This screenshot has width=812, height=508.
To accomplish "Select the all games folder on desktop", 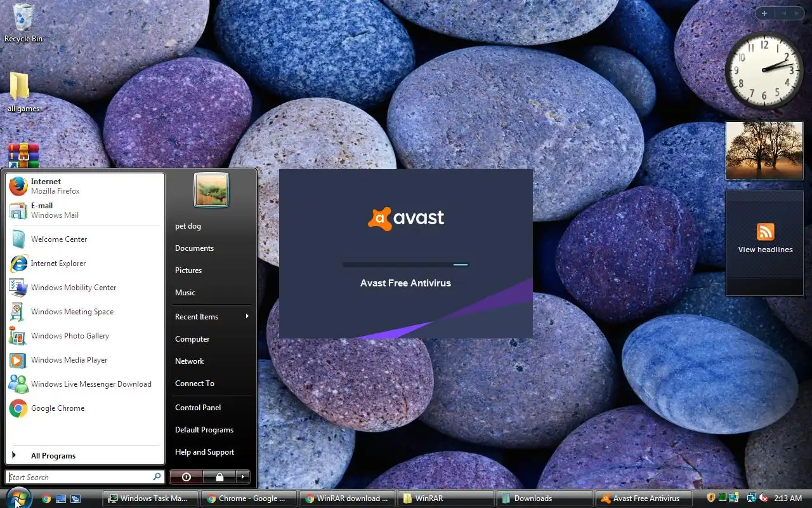I will [x=23, y=93].
